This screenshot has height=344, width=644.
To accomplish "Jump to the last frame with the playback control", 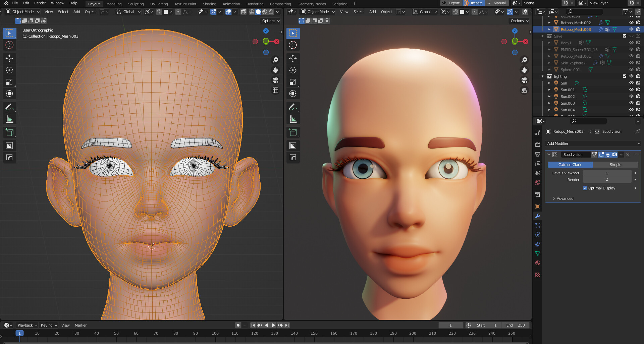I will coord(287,325).
